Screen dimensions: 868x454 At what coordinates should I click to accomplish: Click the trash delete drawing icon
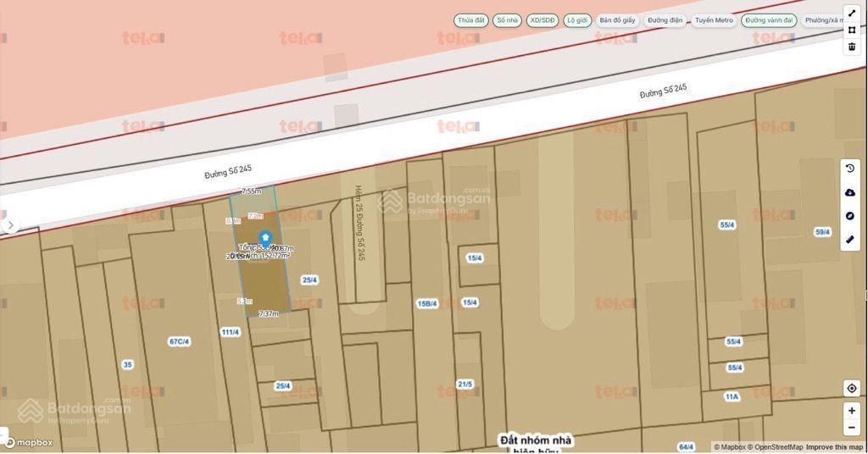[851, 47]
